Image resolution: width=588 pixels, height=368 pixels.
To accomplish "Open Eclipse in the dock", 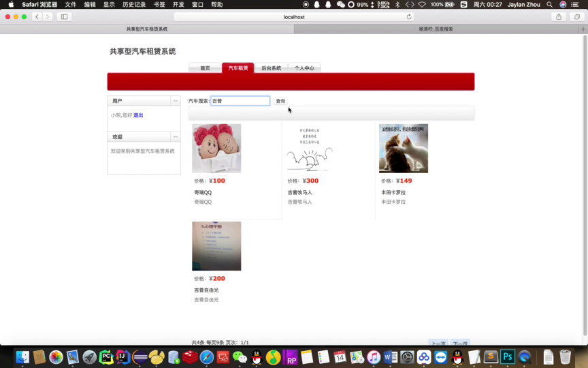I will (140, 357).
